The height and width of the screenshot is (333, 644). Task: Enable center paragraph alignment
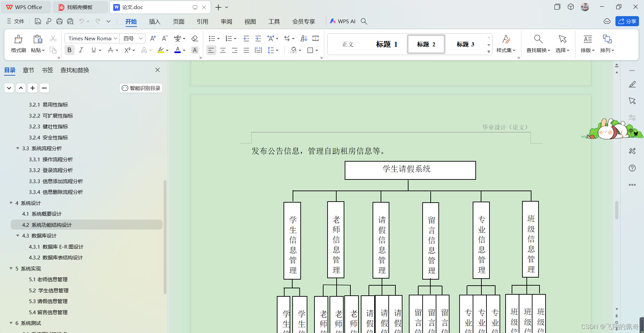pos(223,50)
